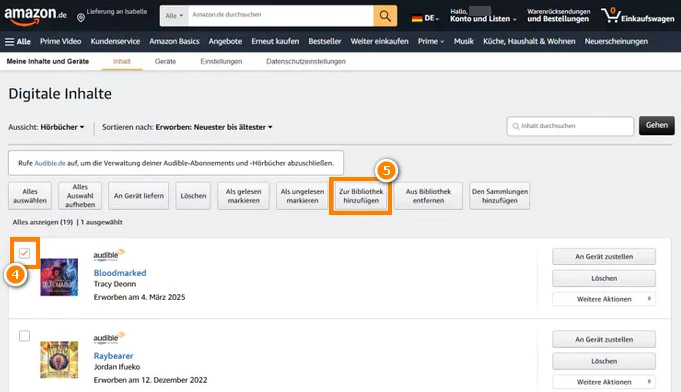Expand Weitere Aktionen for Raybearer
The height and width of the screenshot is (392, 681).
tap(604, 382)
